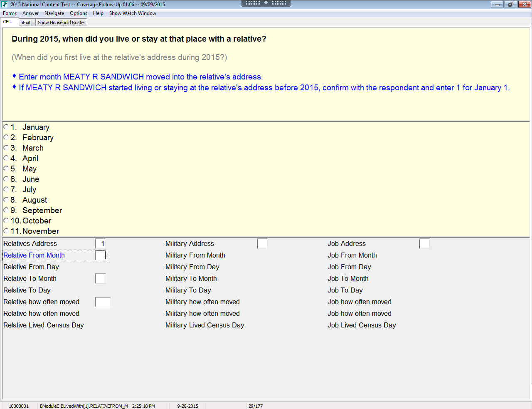Click the Relatives Address input box containing 1
Viewport: 532px width, 409px height.
[x=101, y=244]
